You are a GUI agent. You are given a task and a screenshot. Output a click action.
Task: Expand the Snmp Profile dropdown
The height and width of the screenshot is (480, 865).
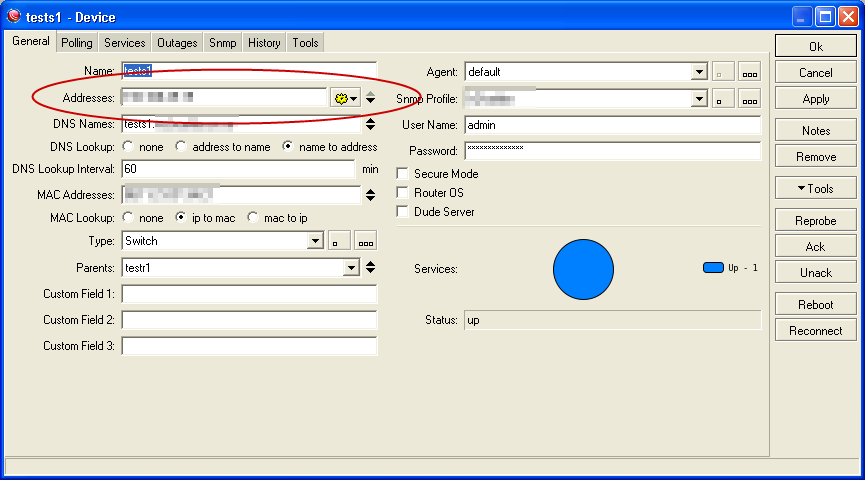pyautogui.click(x=699, y=99)
